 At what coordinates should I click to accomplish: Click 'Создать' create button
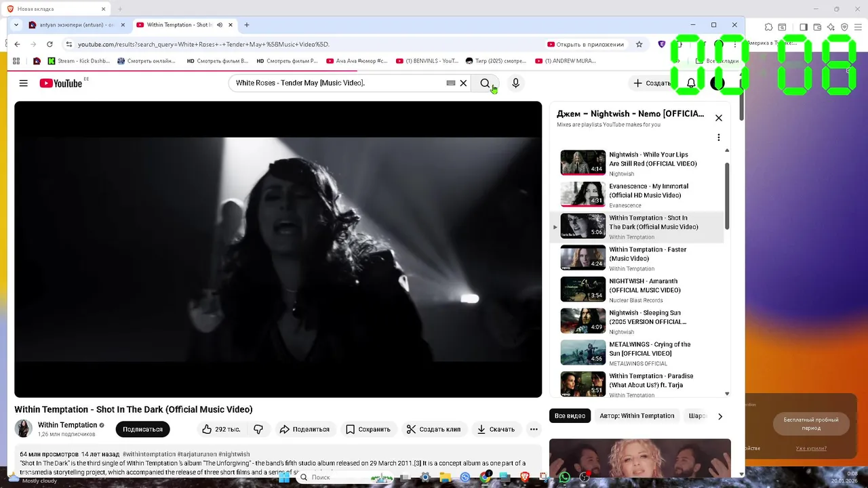click(x=651, y=83)
